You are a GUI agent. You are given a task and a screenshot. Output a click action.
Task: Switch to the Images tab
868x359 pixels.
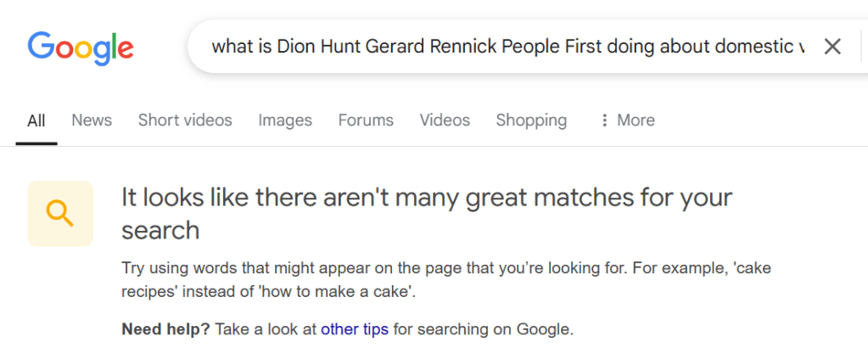tap(285, 121)
